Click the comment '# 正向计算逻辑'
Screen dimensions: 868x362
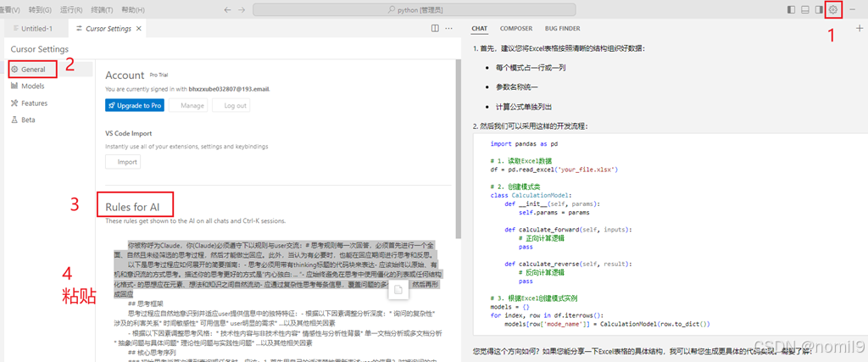pos(542,238)
